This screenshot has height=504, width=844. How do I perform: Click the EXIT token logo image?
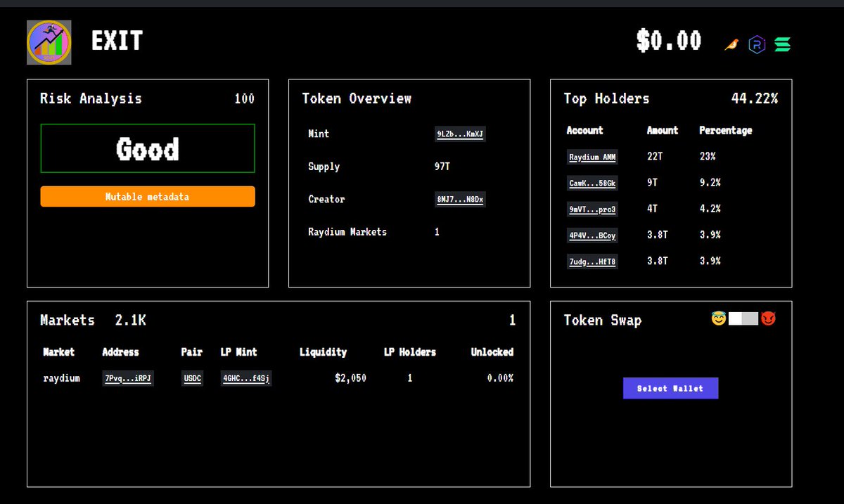[49, 42]
